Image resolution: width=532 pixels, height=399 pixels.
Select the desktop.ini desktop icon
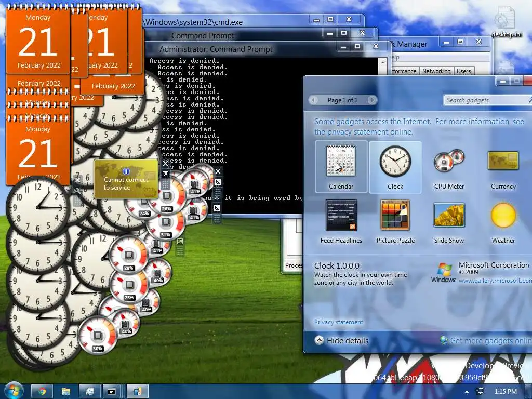tap(507, 21)
